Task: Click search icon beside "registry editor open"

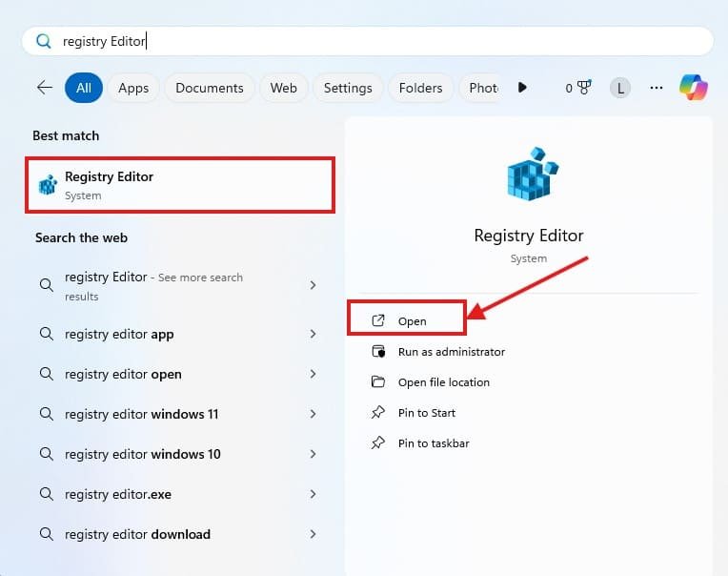Action: click(47, 374)
